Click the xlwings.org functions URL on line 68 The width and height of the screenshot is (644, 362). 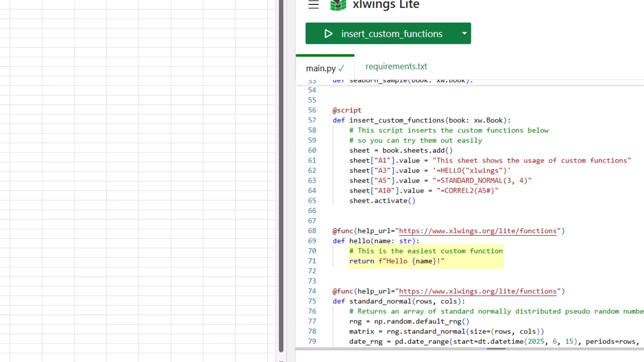point(478,231)
